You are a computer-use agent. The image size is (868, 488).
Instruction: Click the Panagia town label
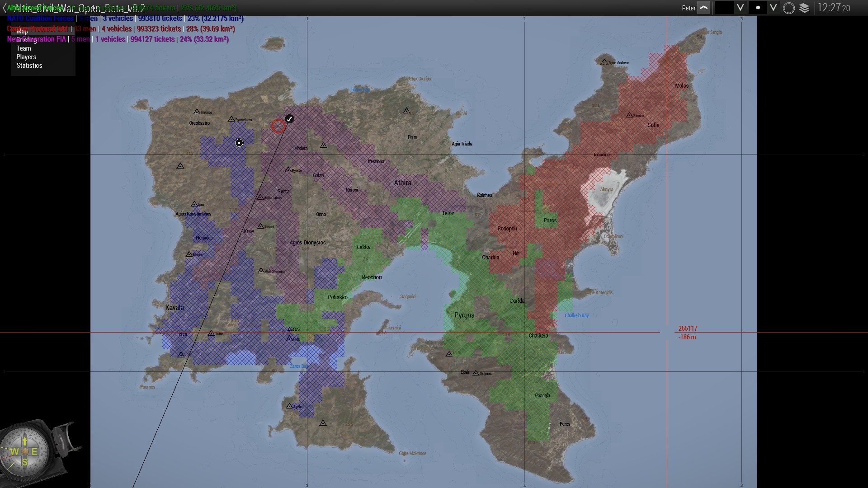(542, 395)
